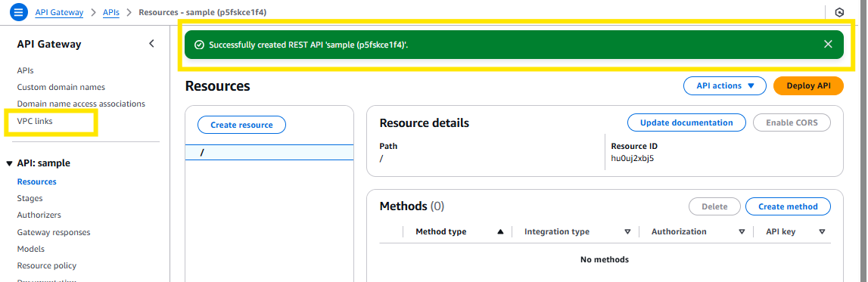Image resolution: width=868 pixels, height=282 pixels.
Task: Click the hexagon settings icon at top right
Action: pos(839,12)
